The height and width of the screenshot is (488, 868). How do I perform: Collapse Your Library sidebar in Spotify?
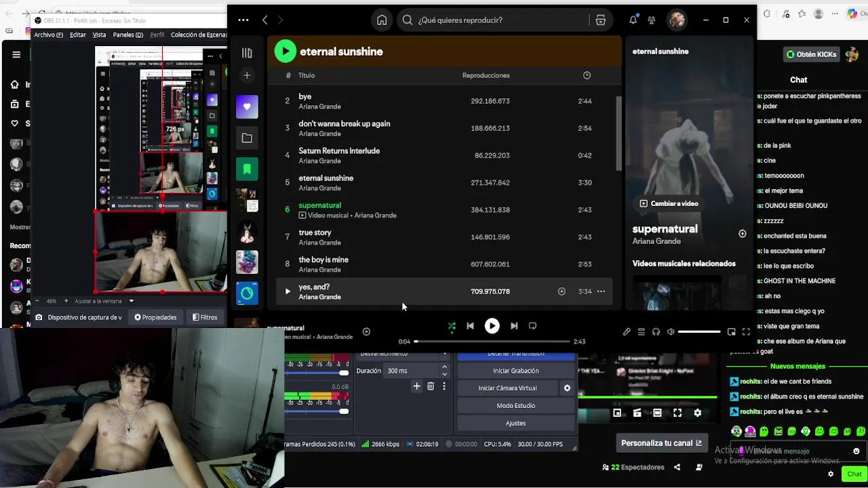[247, 53]
